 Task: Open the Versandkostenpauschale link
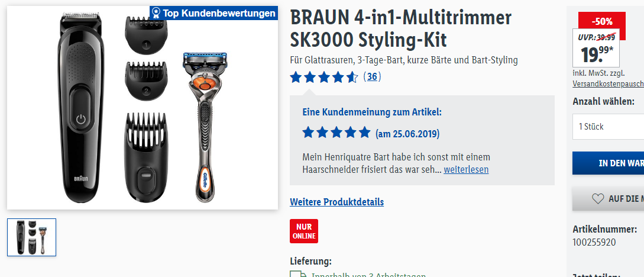[x=609, y=83]
